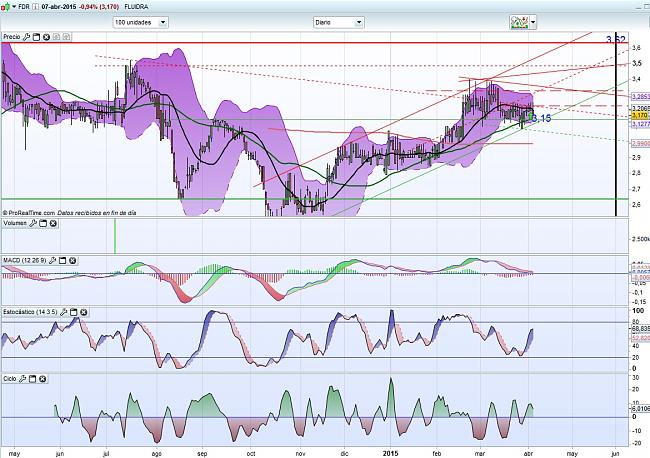Open MACD (12 26 9) settings wrench
Viewport: 650px width, 458px height.
coord(52,261)
